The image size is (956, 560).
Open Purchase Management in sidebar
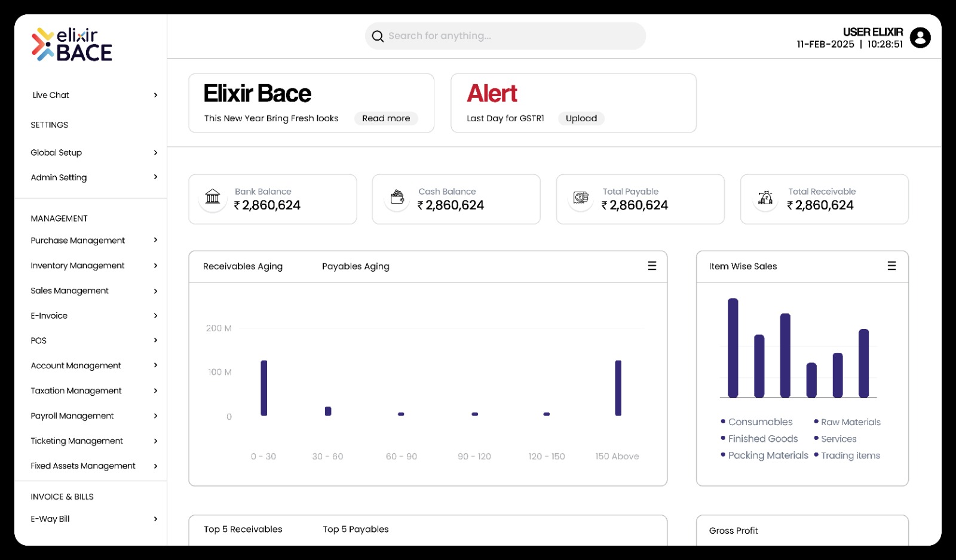tap(78, 241)
